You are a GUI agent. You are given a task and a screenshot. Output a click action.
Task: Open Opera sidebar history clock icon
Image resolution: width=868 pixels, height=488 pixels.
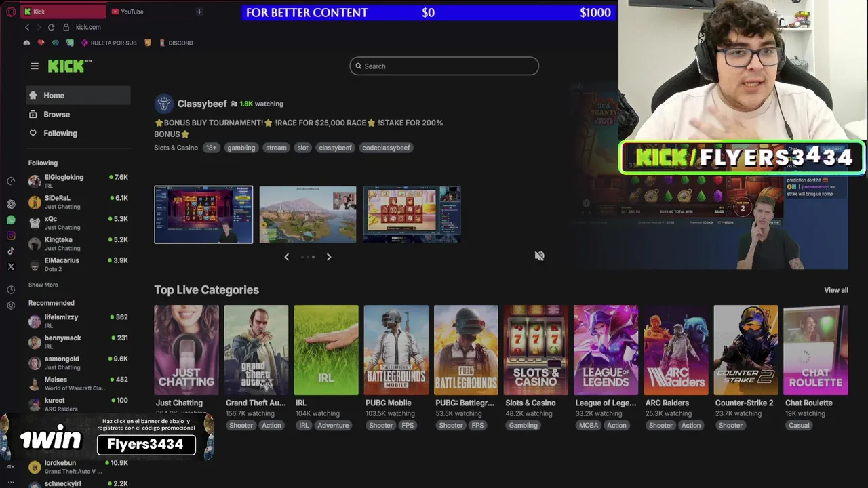coord(11,289)
